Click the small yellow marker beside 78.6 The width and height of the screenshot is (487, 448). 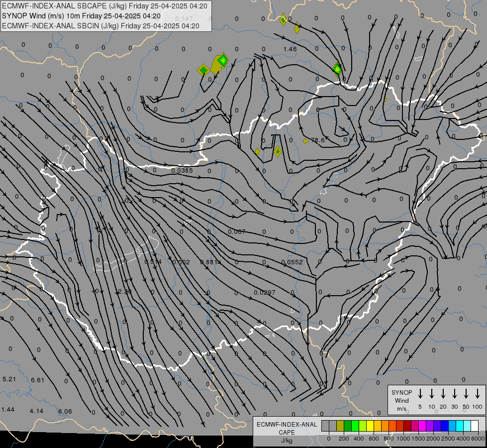[x=305, y=141]
